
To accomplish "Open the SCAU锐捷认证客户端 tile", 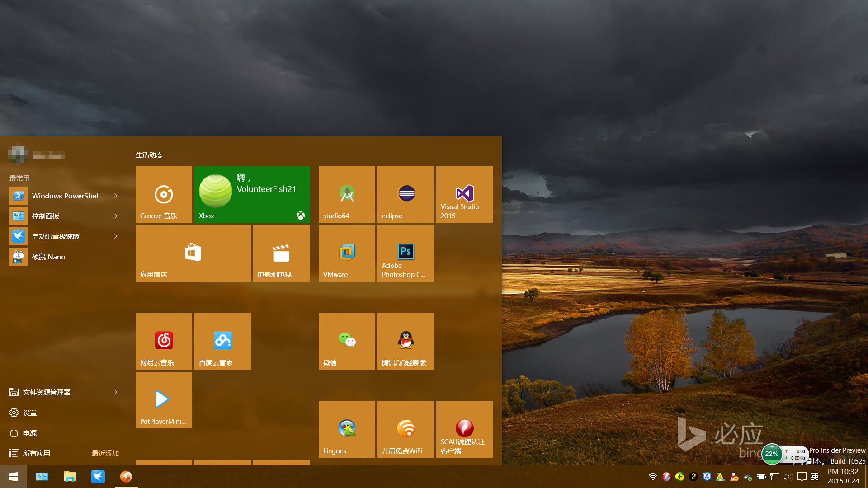I will [x=464, y=429].
